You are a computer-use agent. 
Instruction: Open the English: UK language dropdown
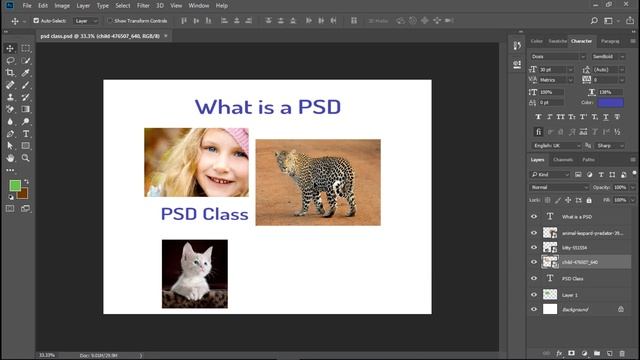pos(556,146)
